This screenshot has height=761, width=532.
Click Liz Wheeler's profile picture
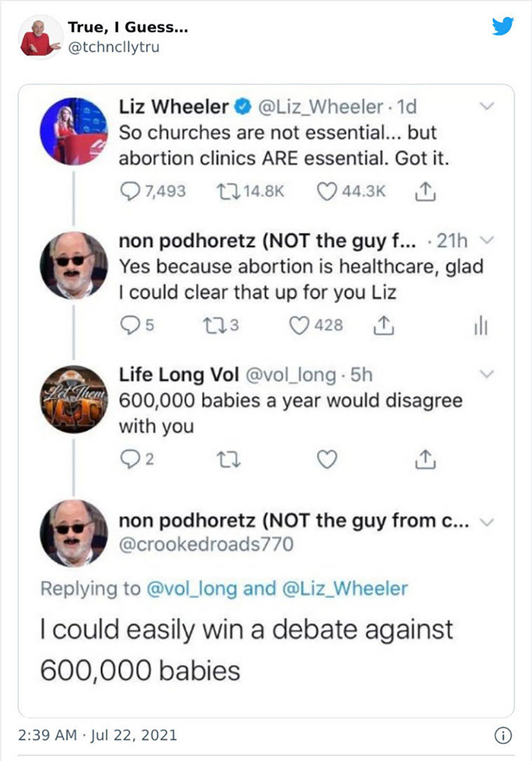click(x=74, y=131)
